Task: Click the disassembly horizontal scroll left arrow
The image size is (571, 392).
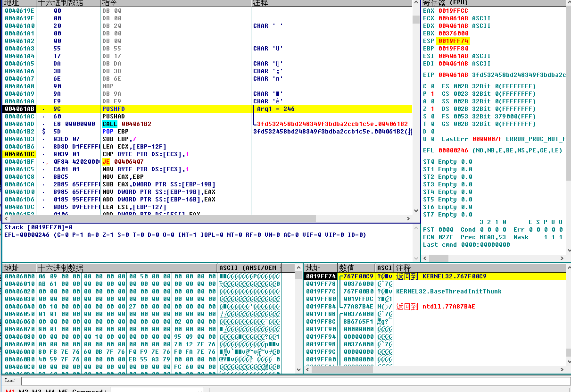Action: point(6,219)
